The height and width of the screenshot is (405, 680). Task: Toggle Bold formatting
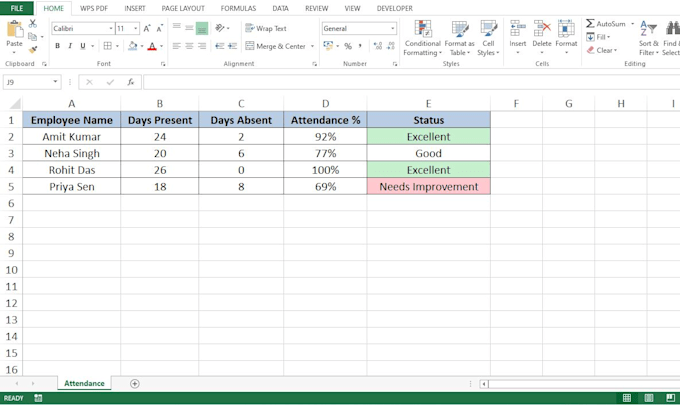pos(57,46)
